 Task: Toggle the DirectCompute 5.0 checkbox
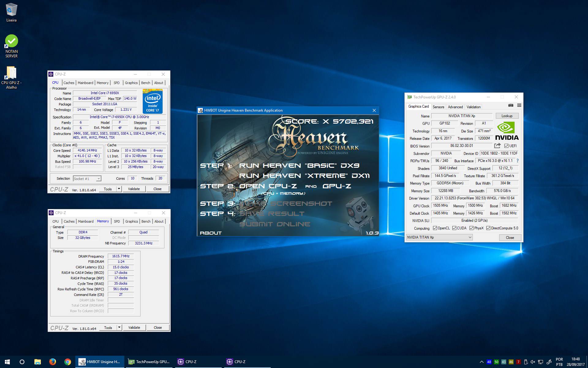pos(488,228)
